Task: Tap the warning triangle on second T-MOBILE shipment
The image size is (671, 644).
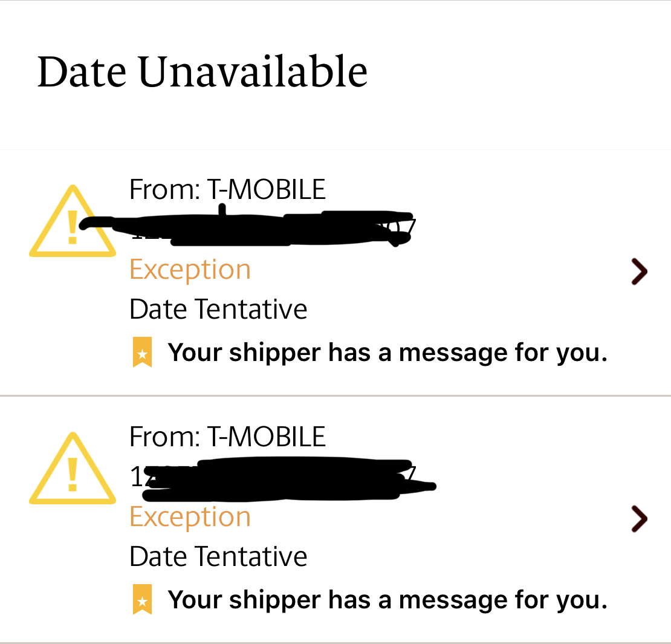Action: (x=73, y=468)
